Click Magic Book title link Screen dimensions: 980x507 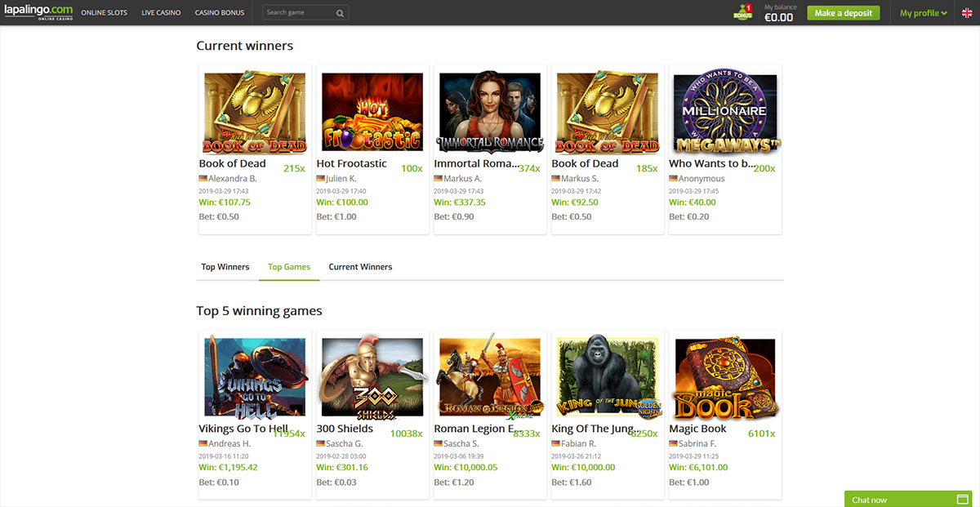[x=697, y=429]
